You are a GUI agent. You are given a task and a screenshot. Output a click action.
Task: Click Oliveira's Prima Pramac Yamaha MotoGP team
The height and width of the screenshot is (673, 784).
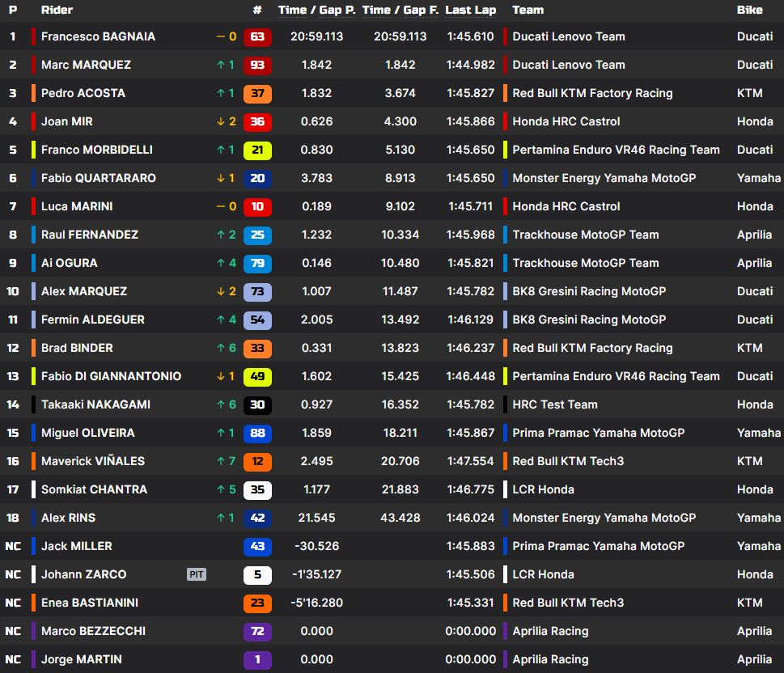click(x=599, y=433)
